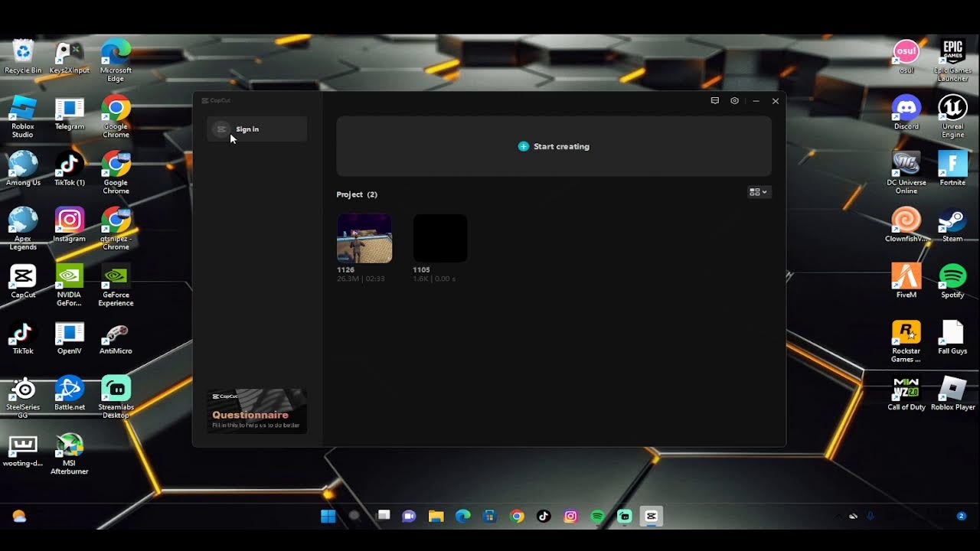Select the osu! desktop icon
This screenshot has width=980, height=551.
(x=906, y=57)
